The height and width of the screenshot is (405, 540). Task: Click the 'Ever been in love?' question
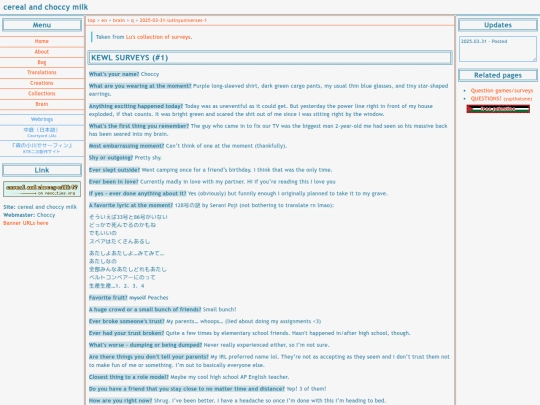[x=114, y=181]
